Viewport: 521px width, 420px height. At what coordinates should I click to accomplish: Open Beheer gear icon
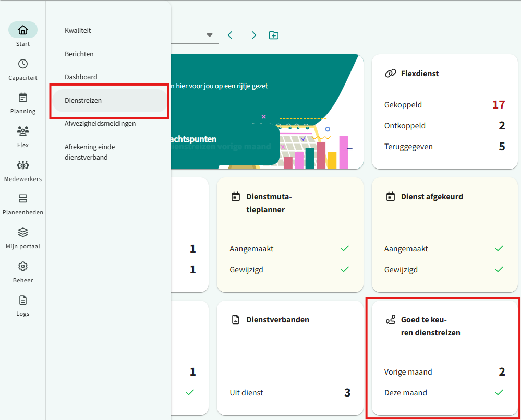tap(22, 266)
